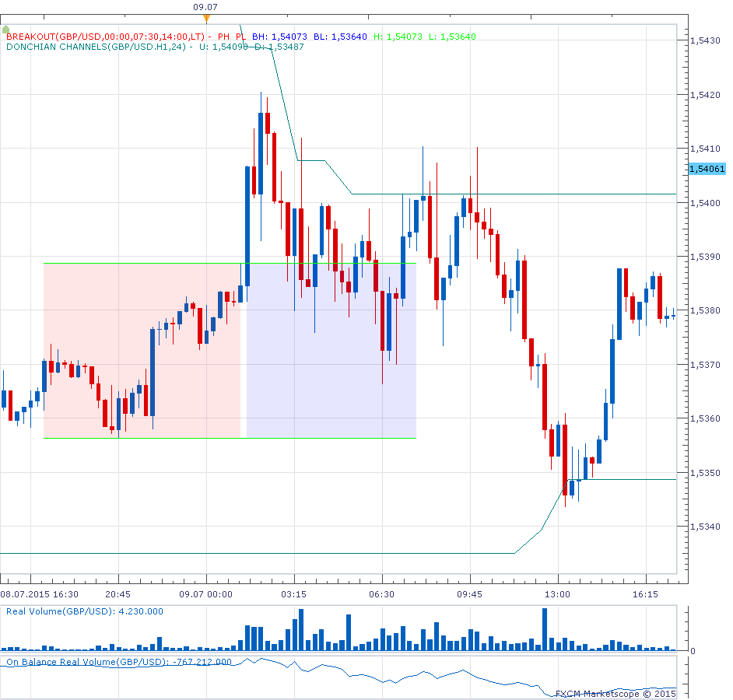The height and width of the screenshot is (700, 733).
Task: Click the green L: 1,53640 value
Action: coord(452,37)
